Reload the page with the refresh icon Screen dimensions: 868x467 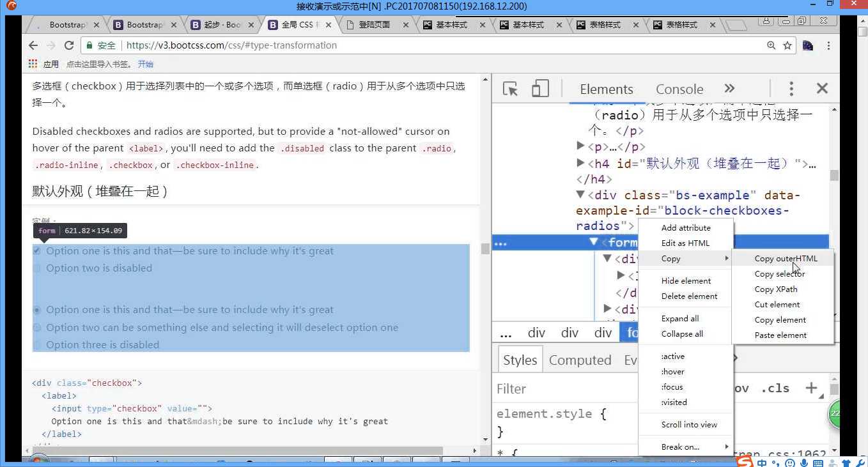click(x=69, y=45)
